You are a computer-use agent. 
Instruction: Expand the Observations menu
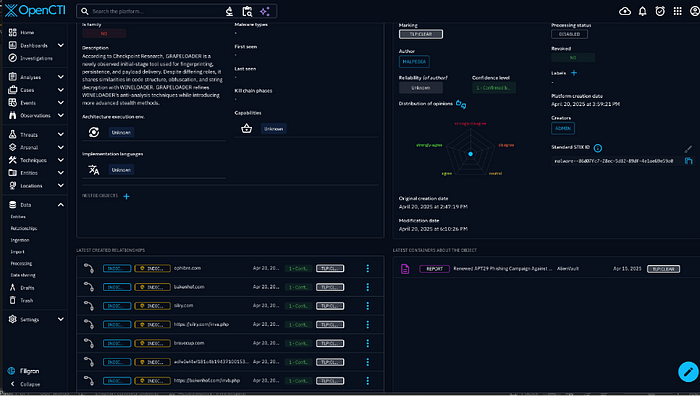[x=60, y=115]
